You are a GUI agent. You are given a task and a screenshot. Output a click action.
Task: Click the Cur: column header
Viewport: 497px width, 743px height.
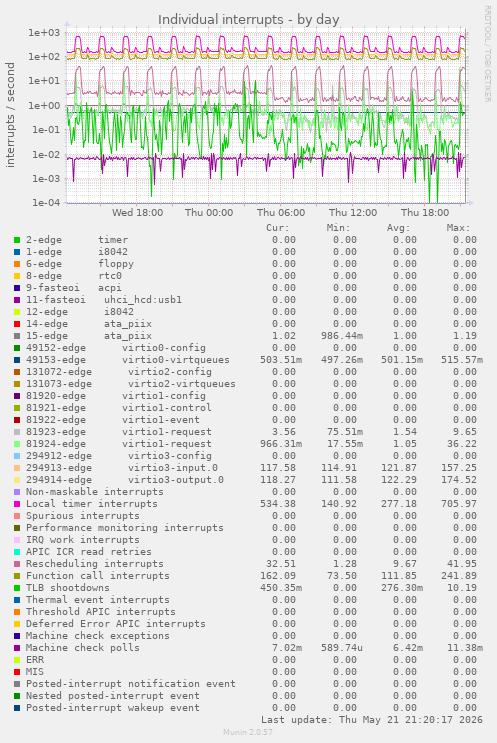pyautogui.click(x=278, y=228)
